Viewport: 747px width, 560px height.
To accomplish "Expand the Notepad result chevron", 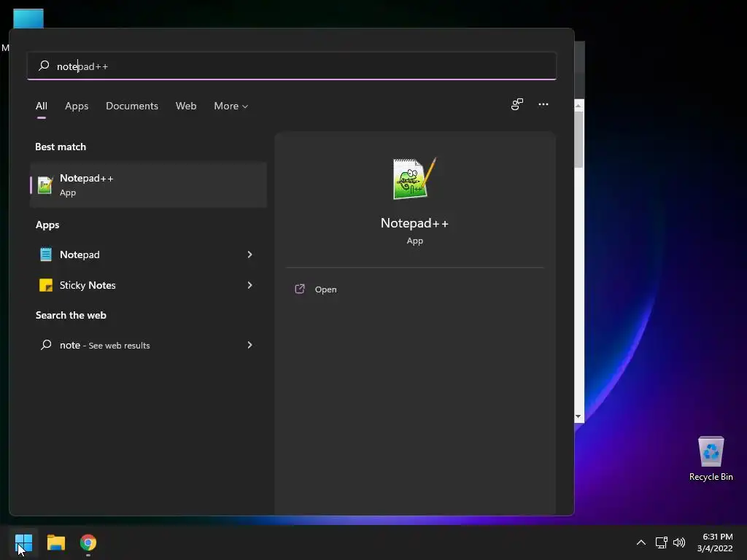I will click(249, 254).
